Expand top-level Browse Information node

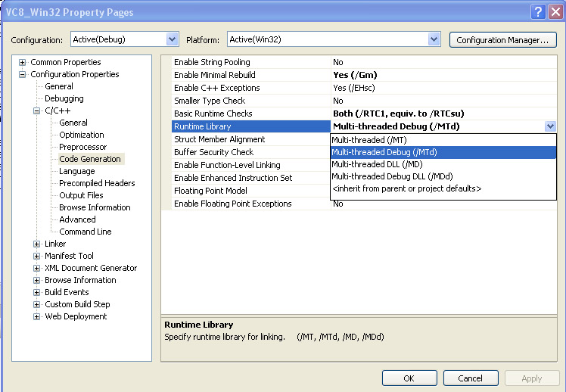point(36,280)
